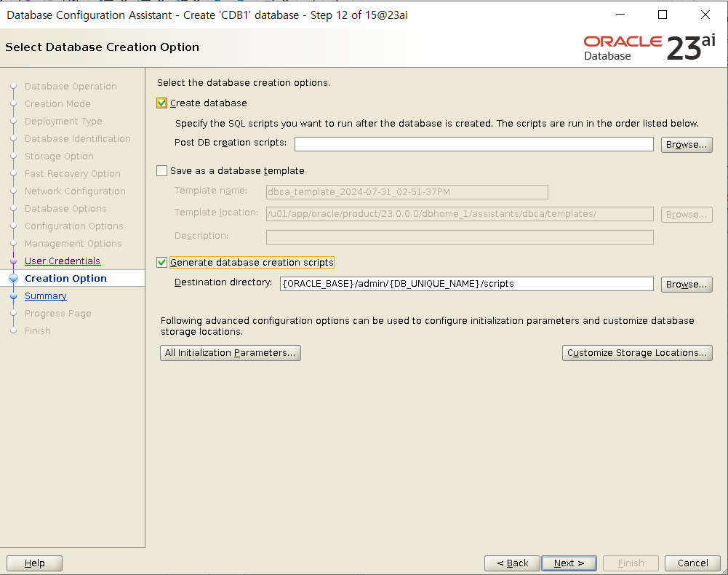Browse for post DB creation scripts

coord(687,145)
